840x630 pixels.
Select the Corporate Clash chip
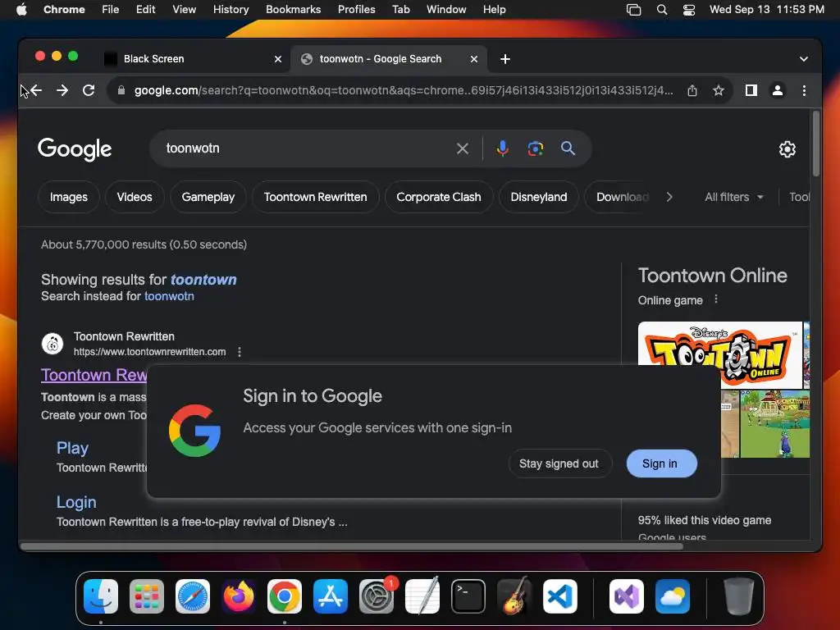coord(438,197)
